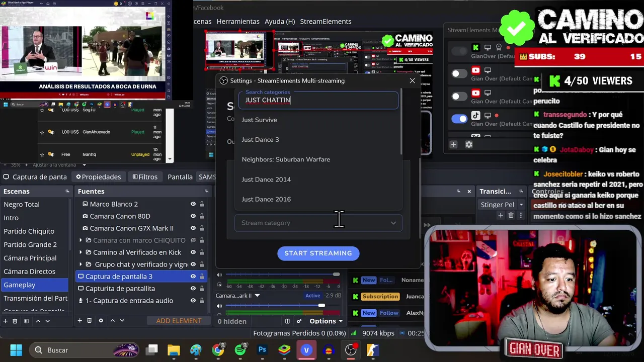Open source properties gear in Fuentes toolbar
This screenshot has height=362, width=644.
[x=101, y=321]
